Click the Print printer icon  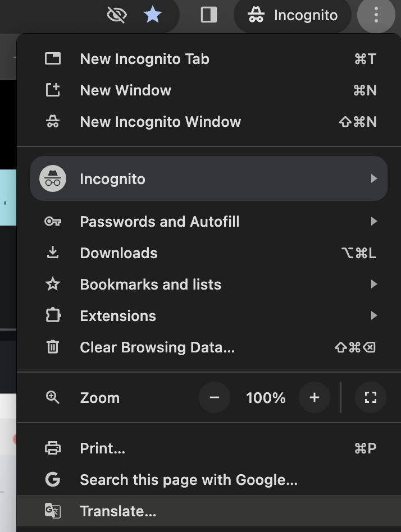53,448
